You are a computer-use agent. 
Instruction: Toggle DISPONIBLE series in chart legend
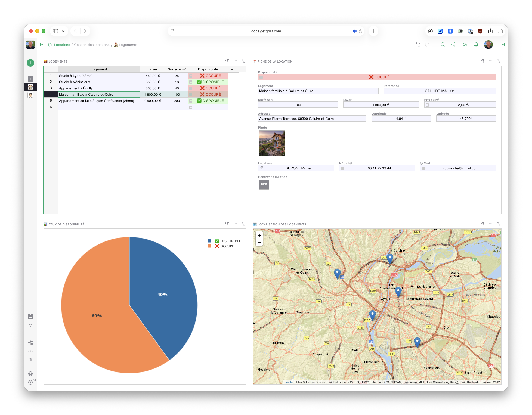click(228, 241)
